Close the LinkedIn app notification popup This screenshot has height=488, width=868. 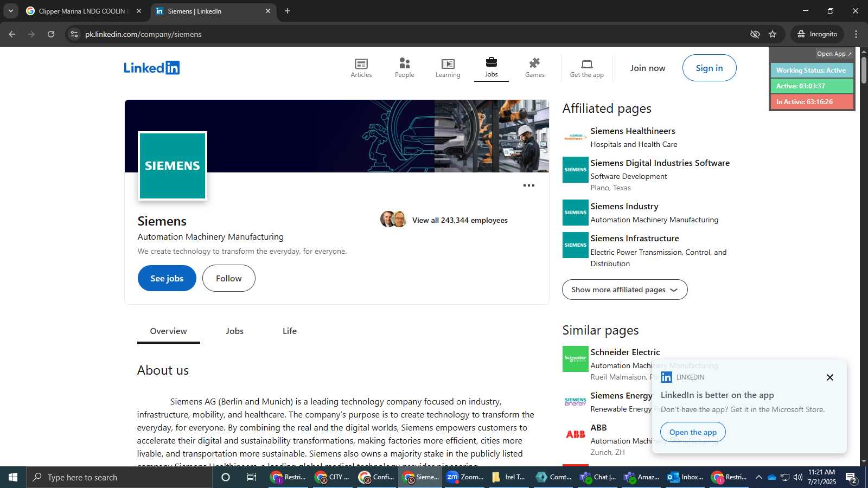pyautogui.click(x=829, y=377)
